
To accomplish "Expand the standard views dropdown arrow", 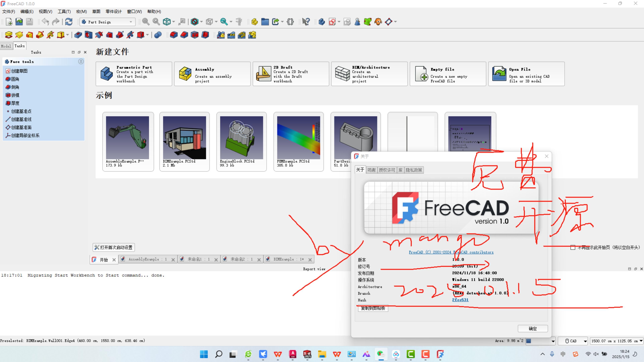I will pyautogui.click(x=173, y=22).
